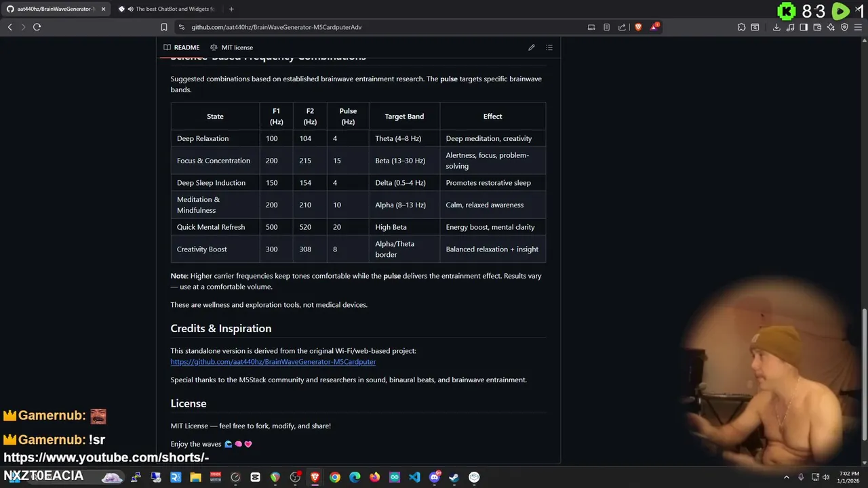Open the browser extensions puzzle icon

(741, 27)
